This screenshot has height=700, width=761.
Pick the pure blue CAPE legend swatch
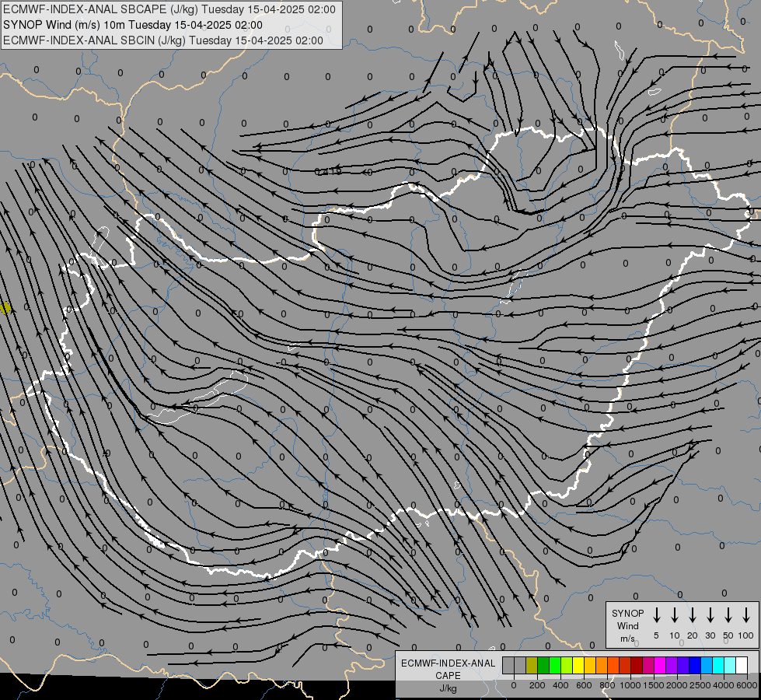coord(695,665)
